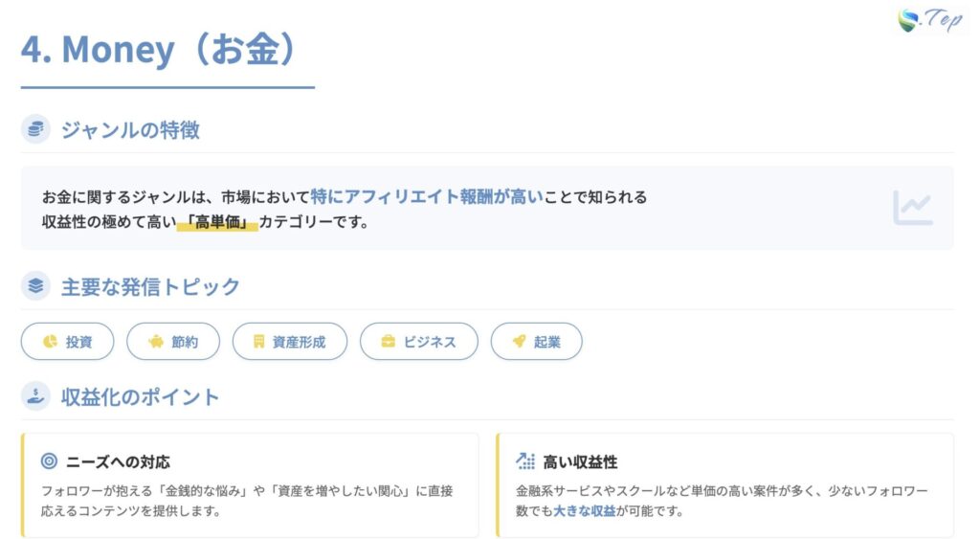The image size is (980, 539).
Task: Open the 高い収益性 card
Action: [x=724, y=485]
